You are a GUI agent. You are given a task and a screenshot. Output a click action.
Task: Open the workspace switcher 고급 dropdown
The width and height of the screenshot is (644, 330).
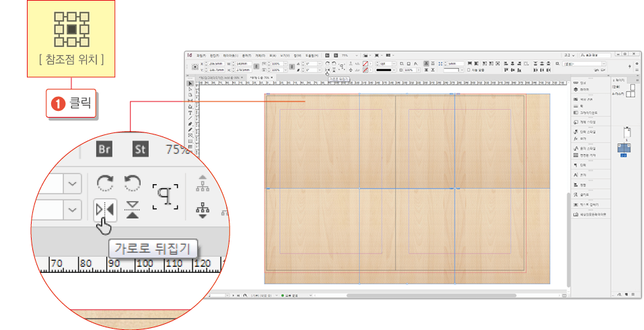(x=569, y=55)
